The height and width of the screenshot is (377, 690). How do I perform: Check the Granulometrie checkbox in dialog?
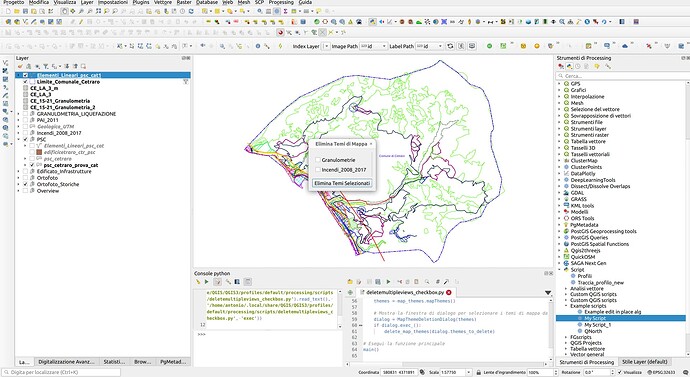[318, 160]
